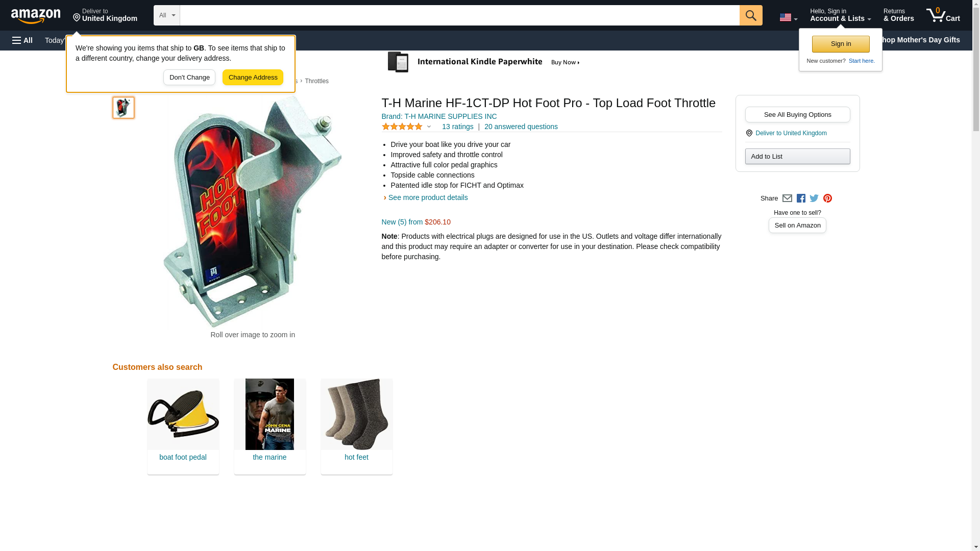This screenshot has height=551, width=980.
Task: Click the search magnifier button
Action: [x=750, y=15]
